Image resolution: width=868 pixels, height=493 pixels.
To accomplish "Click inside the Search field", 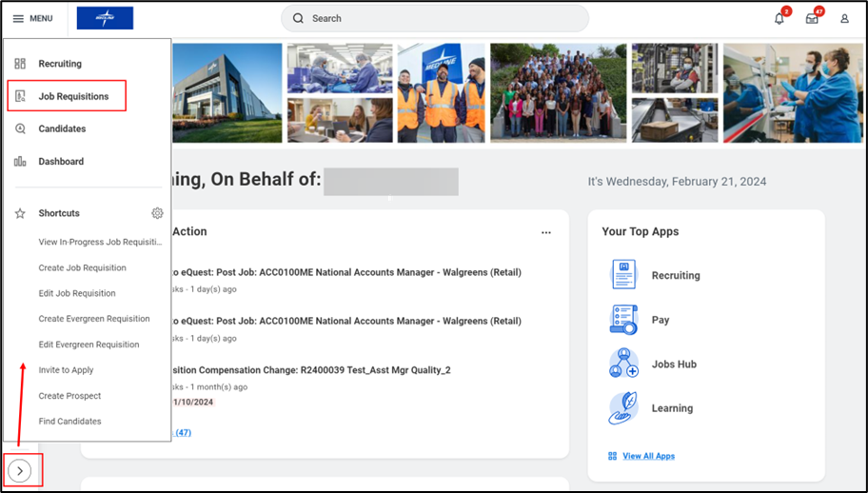I will pos(435,18).
